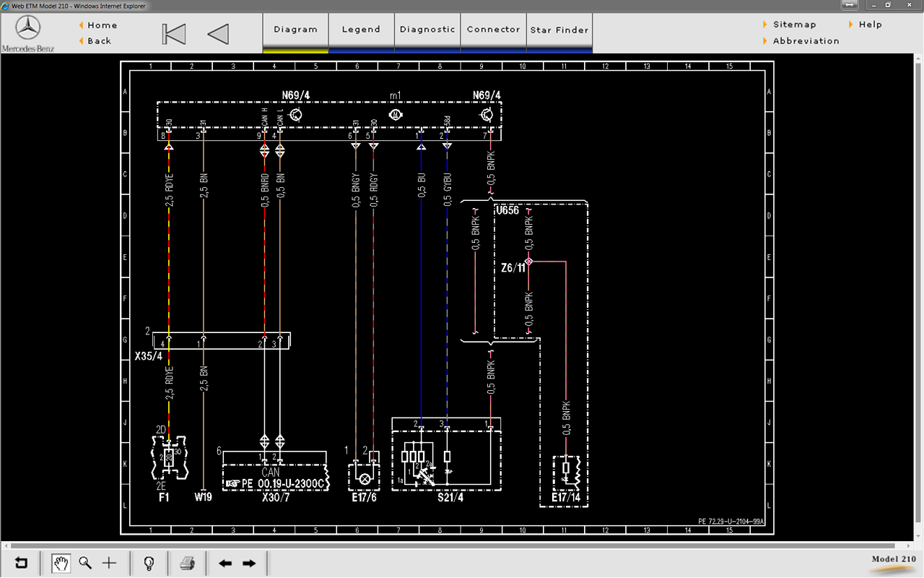Open the Star Finder tab
This screenshot has width=924, height=578.
[559, 30]
